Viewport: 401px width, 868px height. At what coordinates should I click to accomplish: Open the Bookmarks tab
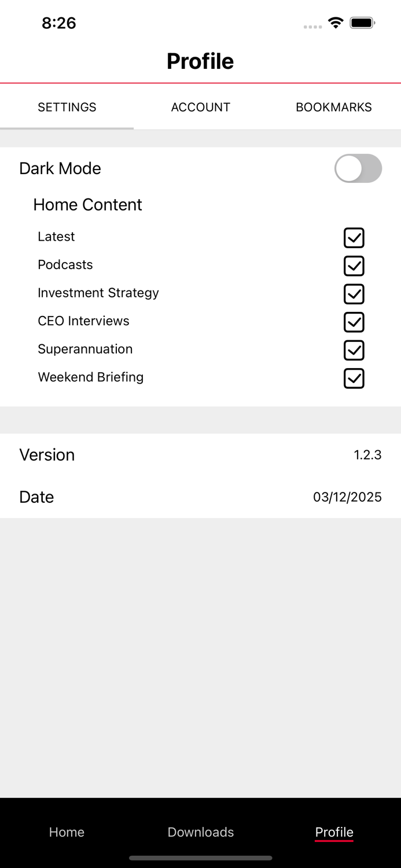pyautogui.click(x=334, y=107)
